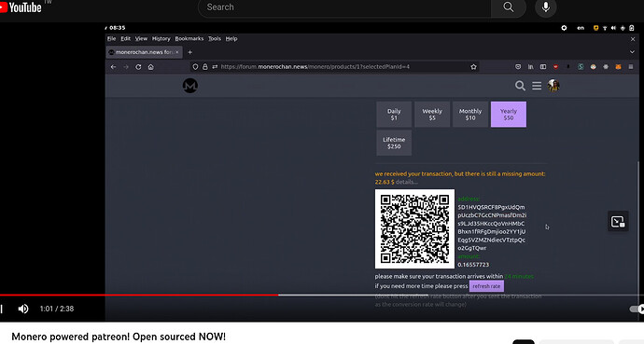Open the Pocket toolbar icon
The width and height of the screenshot is (644, 344).
point(518,67)
